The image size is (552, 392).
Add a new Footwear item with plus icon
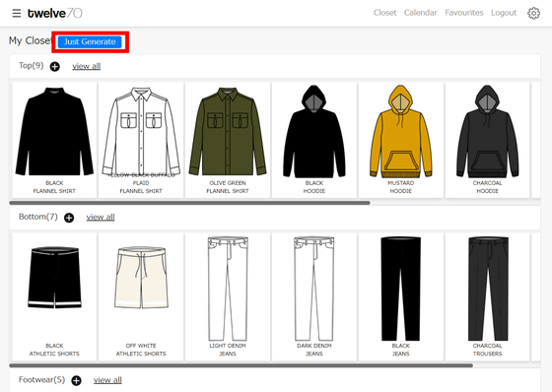(x=76, y=380)
